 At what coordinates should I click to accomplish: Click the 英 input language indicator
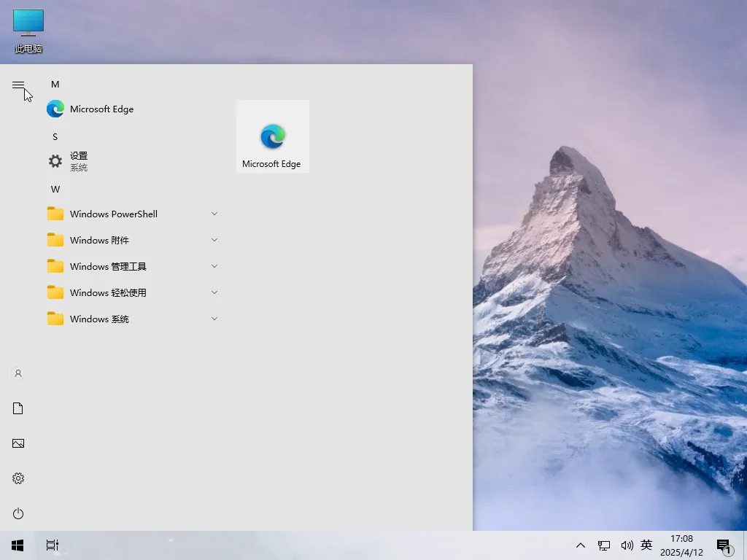coord(646,545)
